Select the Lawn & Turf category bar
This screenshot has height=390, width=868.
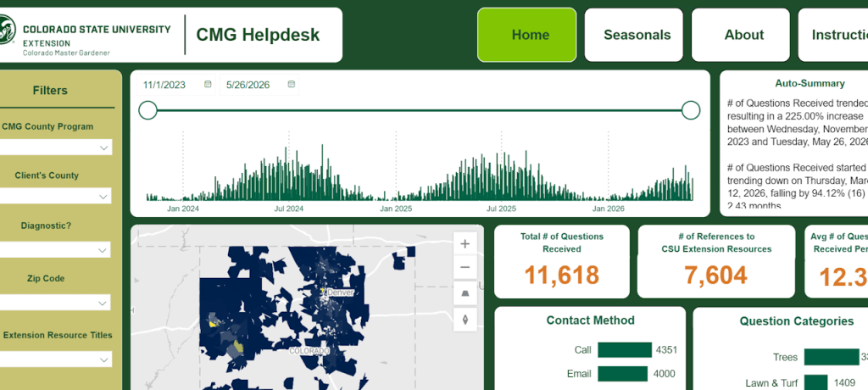816,382
